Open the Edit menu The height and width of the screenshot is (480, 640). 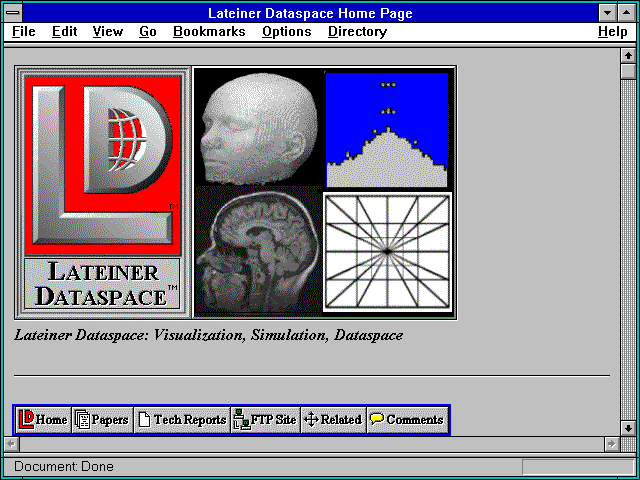[64, 32]
